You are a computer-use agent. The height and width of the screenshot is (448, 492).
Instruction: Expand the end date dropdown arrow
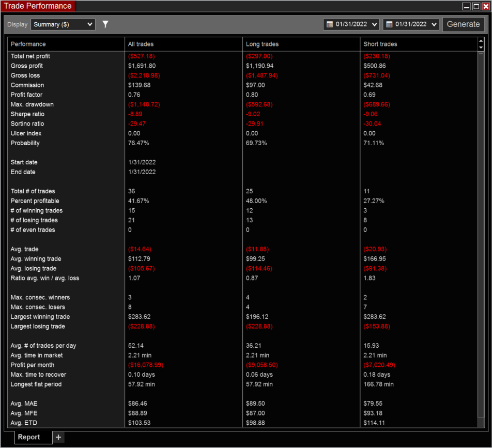(434, 24)
